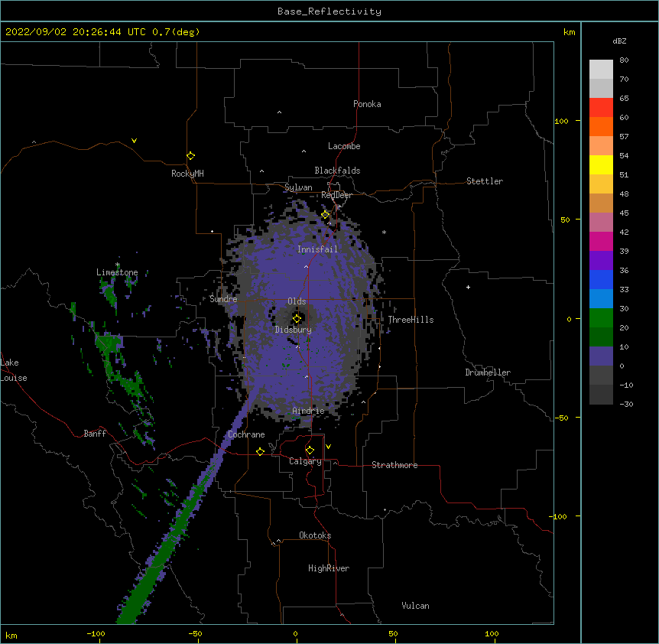The width and height of the screenshot is (659, 644).
Task: Click the Blackfalds city label
Action: click(337, 171)
